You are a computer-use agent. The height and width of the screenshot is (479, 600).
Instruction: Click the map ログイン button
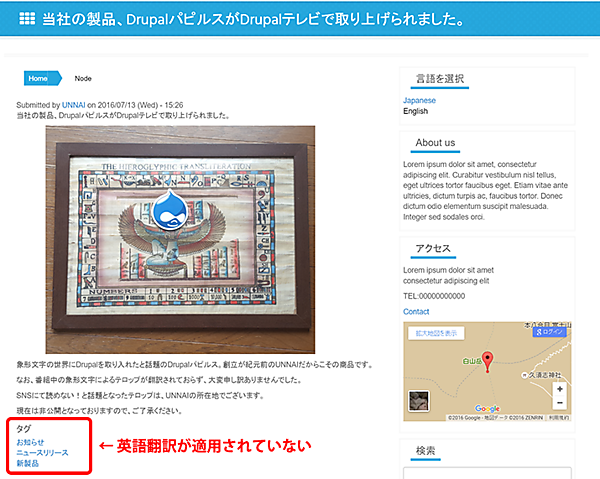point(549,332)
